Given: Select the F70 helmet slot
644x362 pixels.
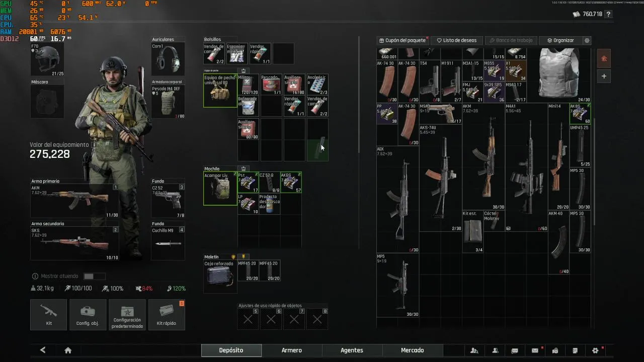Looking at the screenshot, I should [x=47, y=60].
